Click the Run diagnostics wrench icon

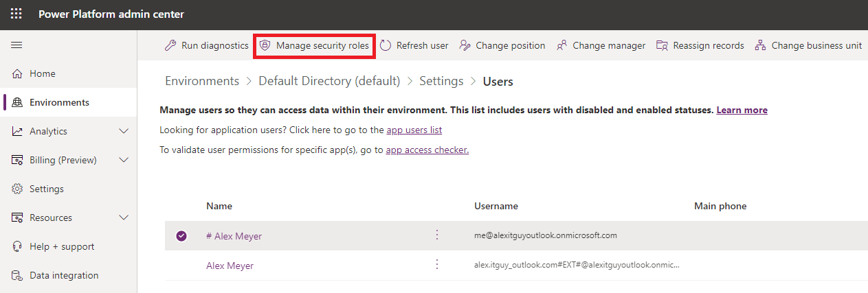click(170, 45)
